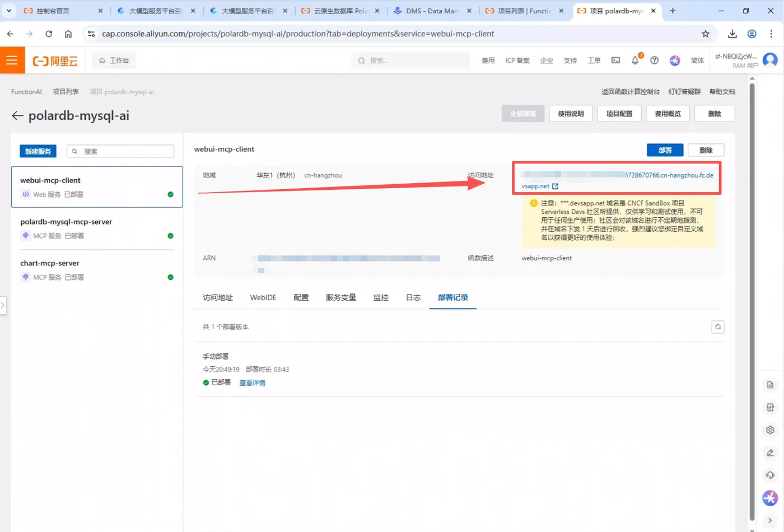784x532 pixels.
Task: Select the chart-mcp-server service
Action: point(97,270)
